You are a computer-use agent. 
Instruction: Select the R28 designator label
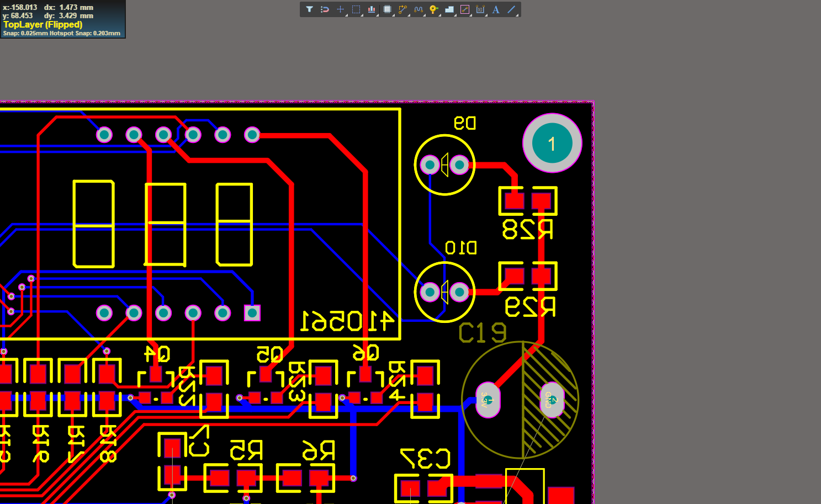click(x=527, y=229)
